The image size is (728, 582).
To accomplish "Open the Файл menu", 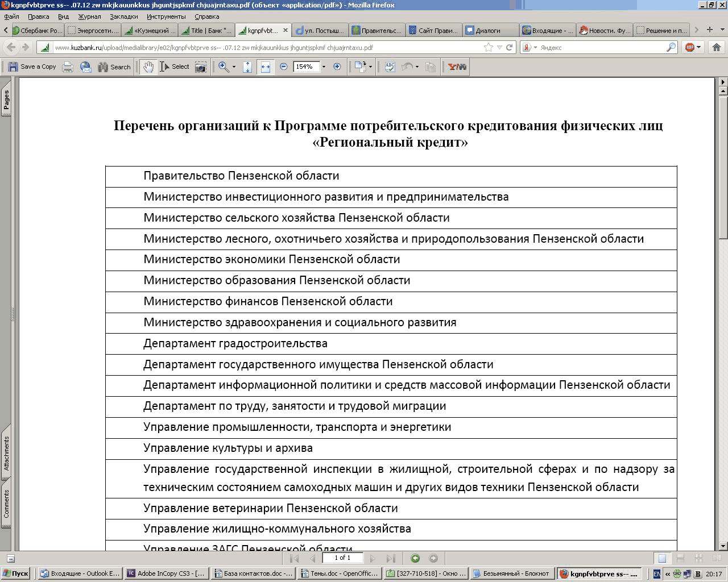I will [11, 16].
